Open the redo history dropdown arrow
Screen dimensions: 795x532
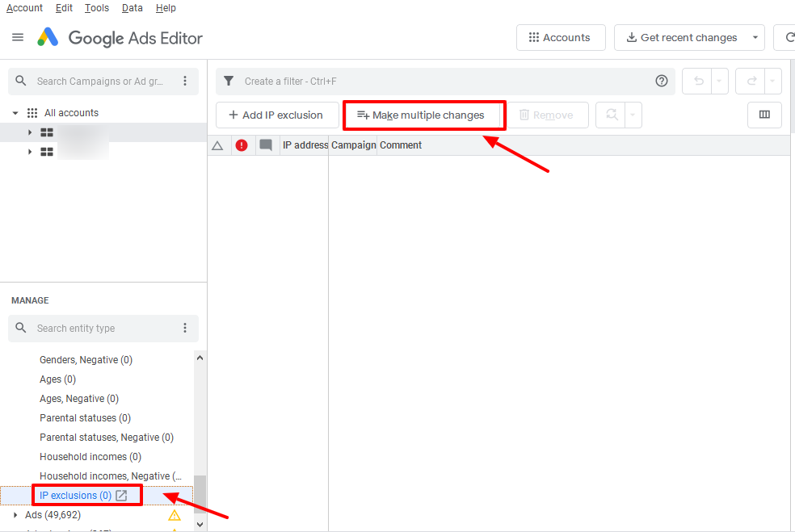(x=772, y=81)
